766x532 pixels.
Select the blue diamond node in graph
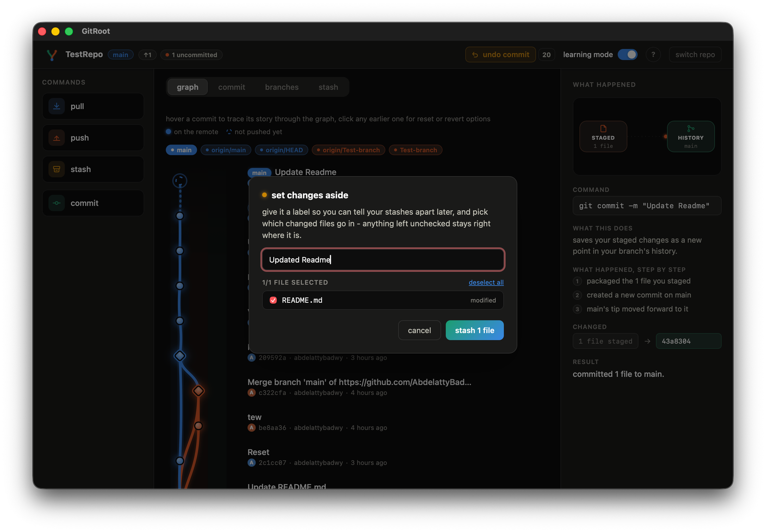click(180, 356)
